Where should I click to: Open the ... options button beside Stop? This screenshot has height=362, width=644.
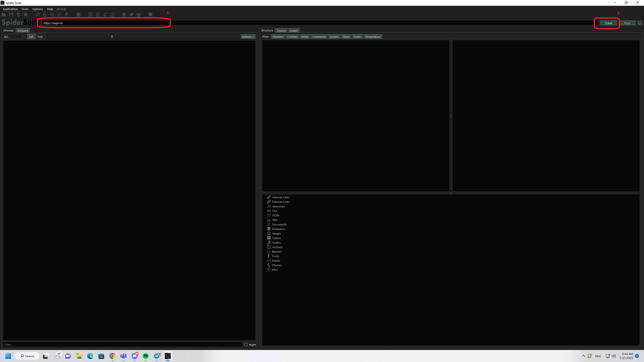click(x=640, y=23)
